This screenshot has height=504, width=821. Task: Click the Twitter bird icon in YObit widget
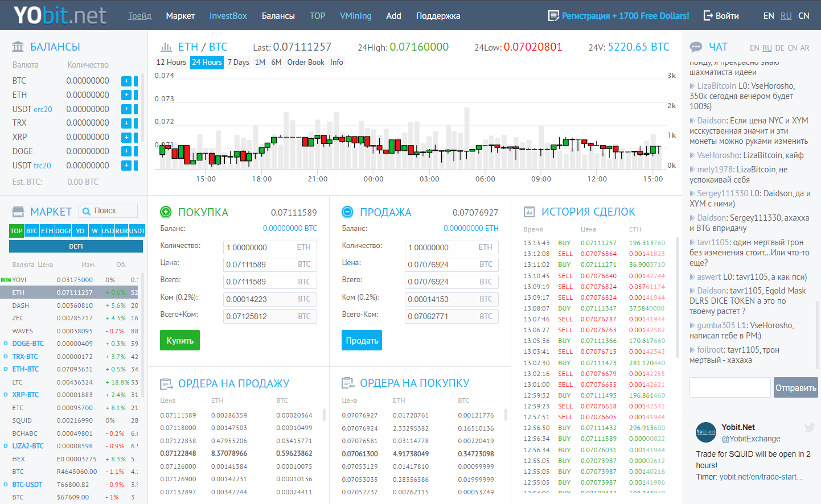[809, 428]
